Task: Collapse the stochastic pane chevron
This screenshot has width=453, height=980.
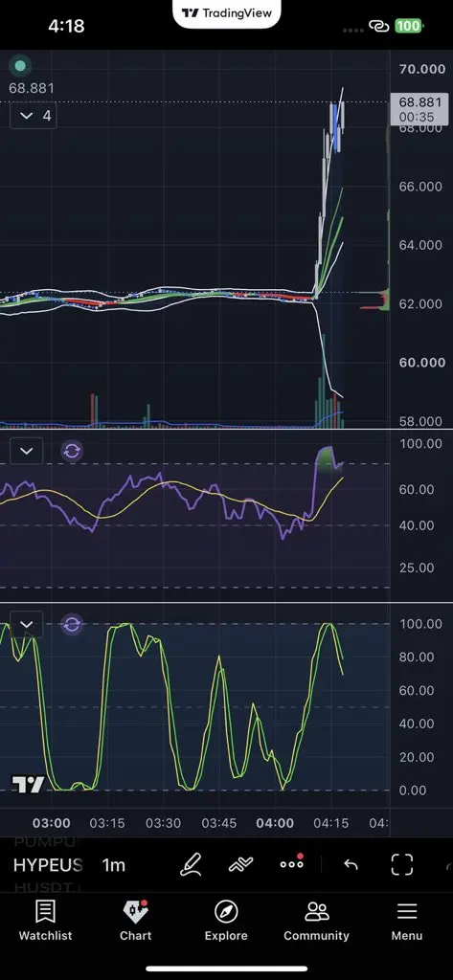Action: [26, 624]
